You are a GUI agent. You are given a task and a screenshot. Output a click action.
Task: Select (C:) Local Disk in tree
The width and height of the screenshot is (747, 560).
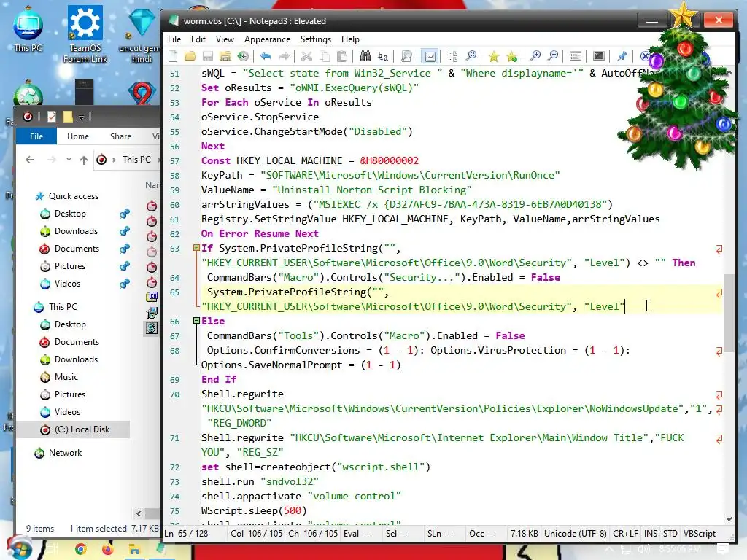coord(82,429)
